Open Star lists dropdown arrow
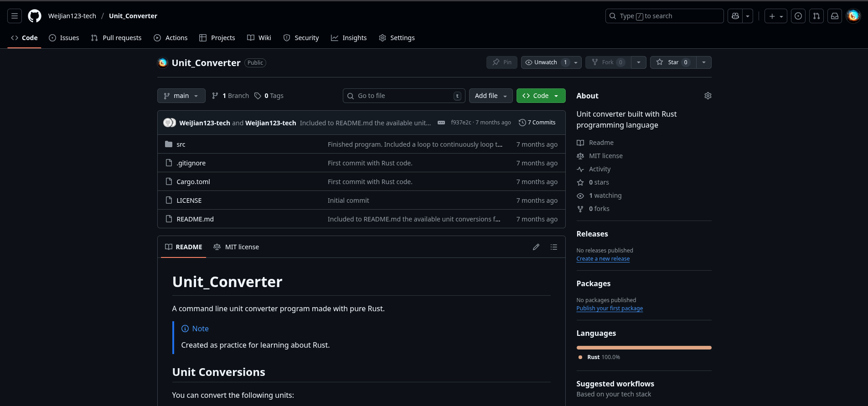The width and height of the screenshot is (868, 406). point(704,62)
